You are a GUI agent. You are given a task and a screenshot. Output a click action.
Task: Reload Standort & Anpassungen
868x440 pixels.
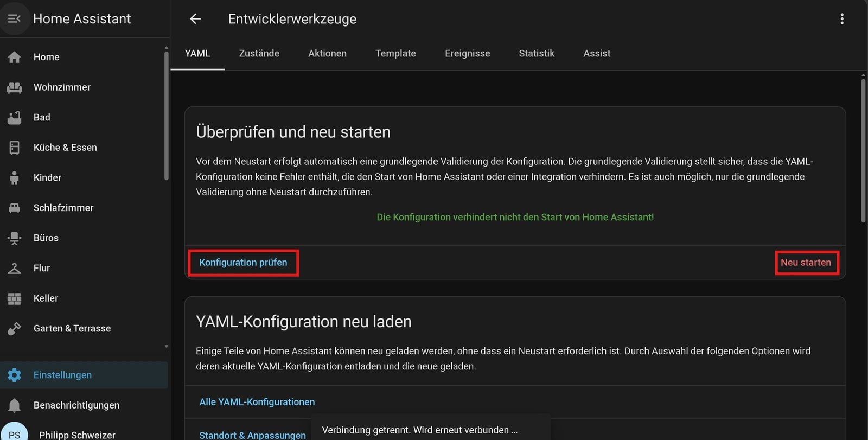point(252,435)
